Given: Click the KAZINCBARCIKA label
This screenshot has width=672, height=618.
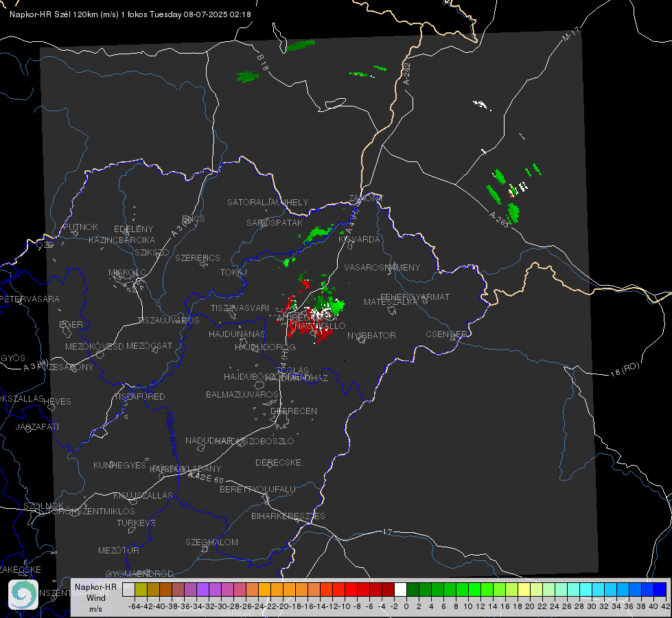Looking at the screenshot, I should (x=121, y=240).
